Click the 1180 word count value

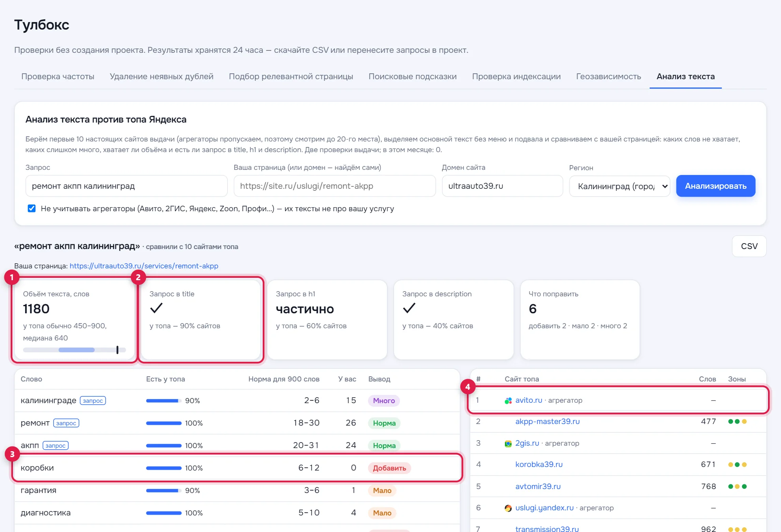36,309
